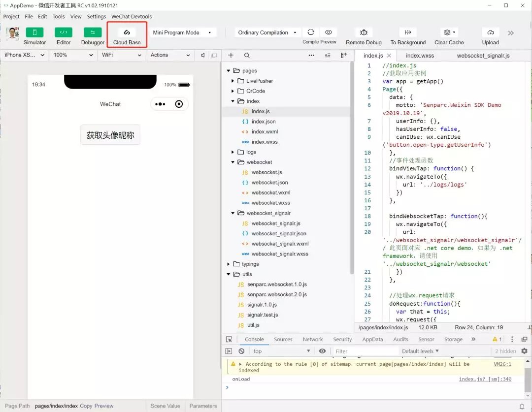Click the Preview eye icon
The height and width of the screenshot is (412, 532).
coord(329,32)
